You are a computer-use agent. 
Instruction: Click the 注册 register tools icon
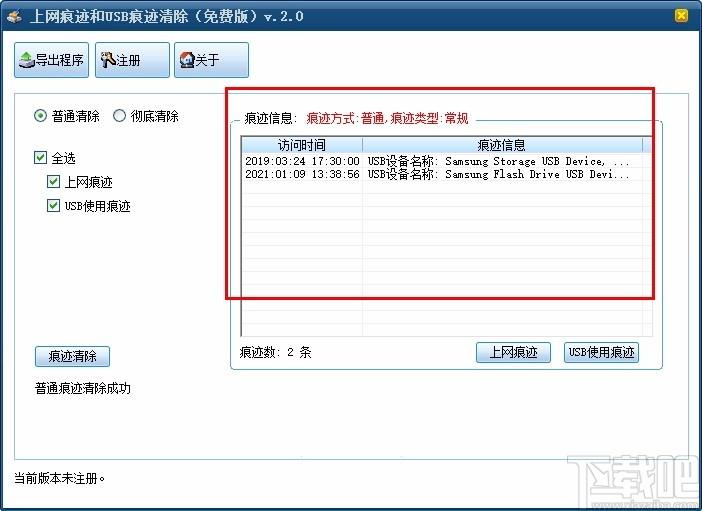point(108,60)
